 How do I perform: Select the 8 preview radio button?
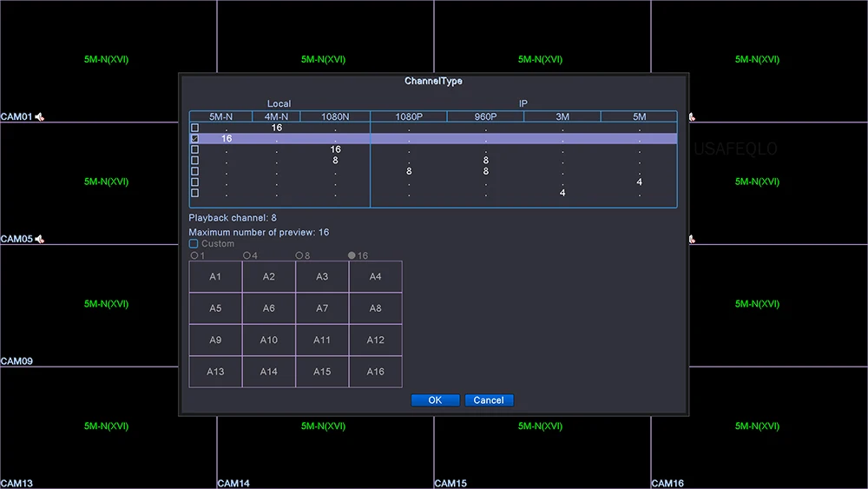(299, 255)
